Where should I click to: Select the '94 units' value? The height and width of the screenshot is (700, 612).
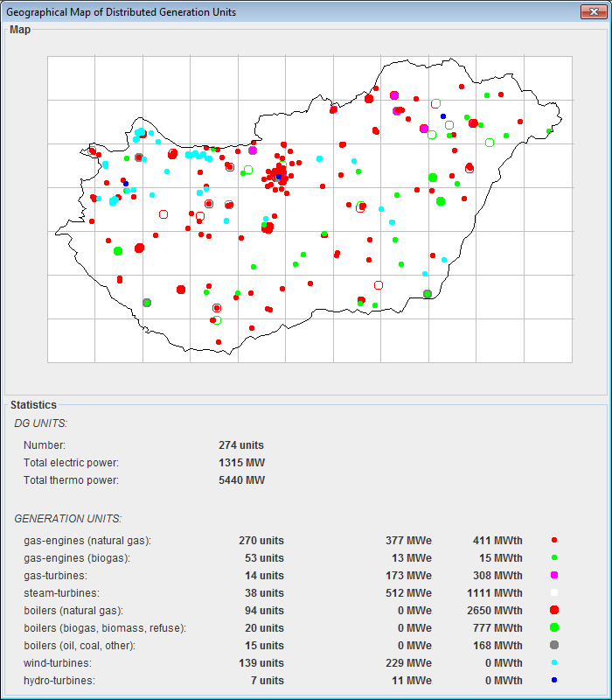[x=264, y=610]
